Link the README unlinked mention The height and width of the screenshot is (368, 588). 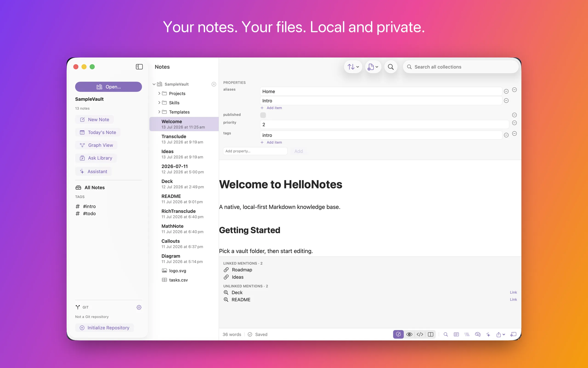(513, 299)
